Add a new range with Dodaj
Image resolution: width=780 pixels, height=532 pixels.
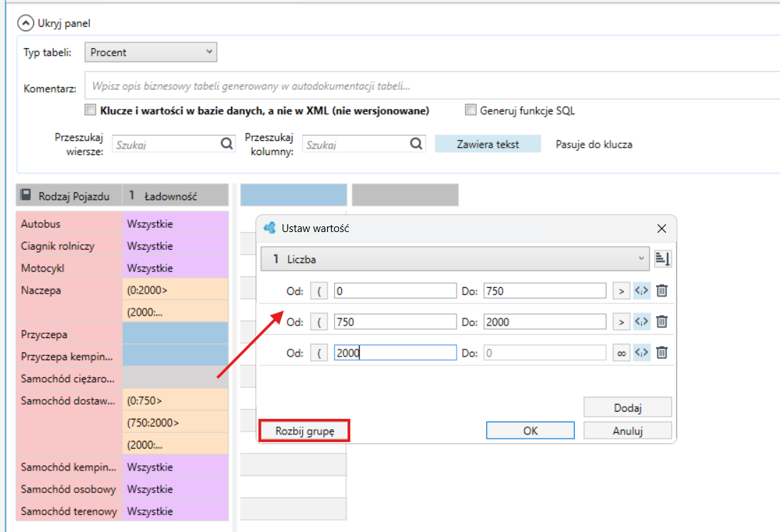pyautogui.click(x=628, y=407)
